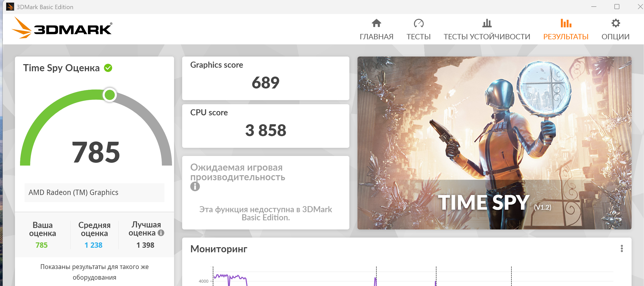Click the bar chart icon for stress tests
Viewport: 644px width, 286px height.
487,23
